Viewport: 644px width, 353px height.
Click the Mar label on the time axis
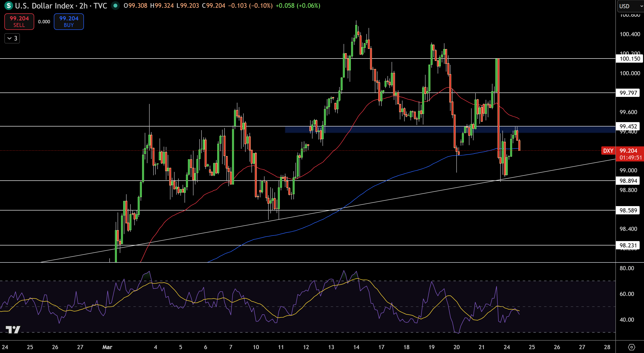pos(107,347)
